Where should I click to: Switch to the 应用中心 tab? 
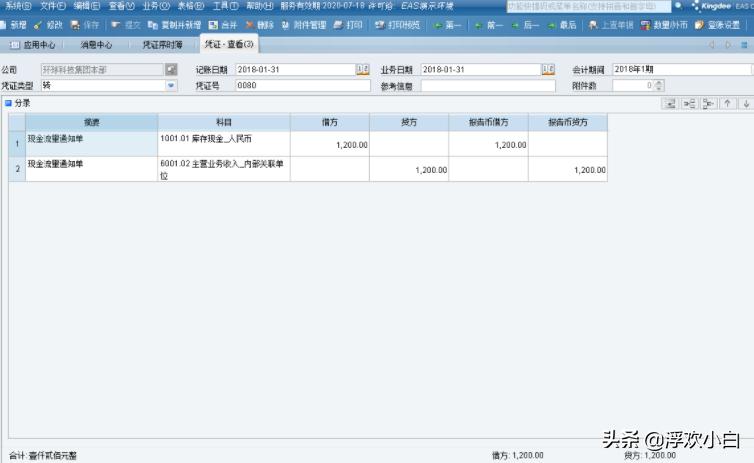(x=33, y=45)
